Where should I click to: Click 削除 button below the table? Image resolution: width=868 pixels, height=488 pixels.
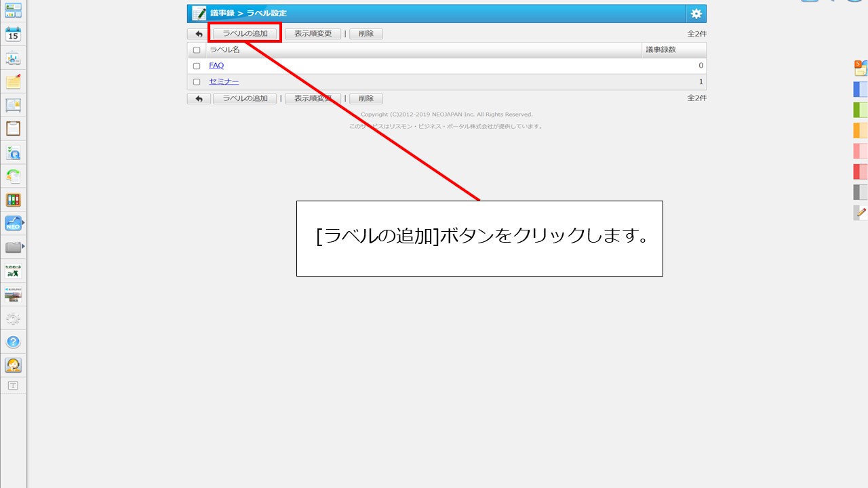tap(366, 99)
